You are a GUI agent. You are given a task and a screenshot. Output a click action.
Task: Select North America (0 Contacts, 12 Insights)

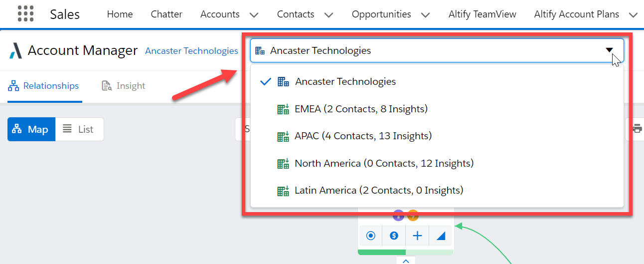(x=437, y=163)
